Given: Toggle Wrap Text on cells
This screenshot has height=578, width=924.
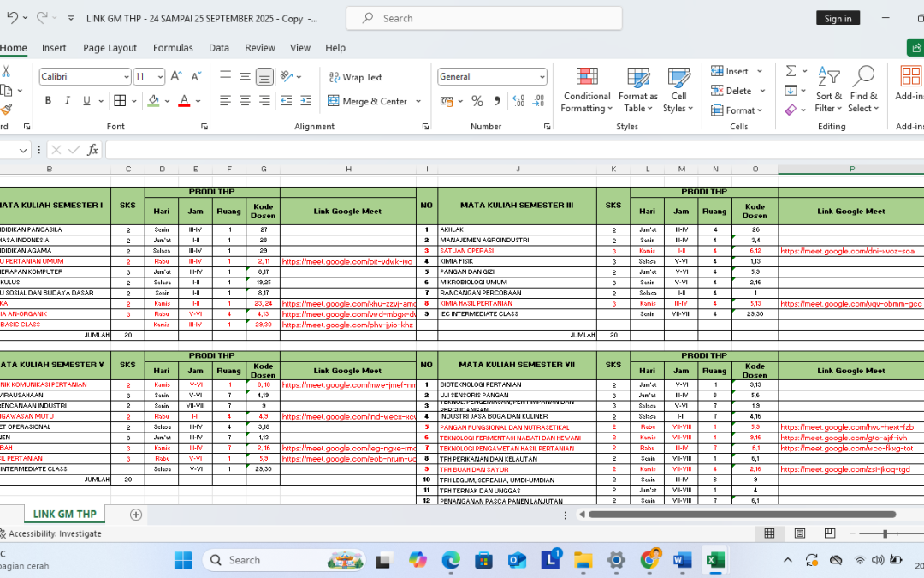Looking at the screenshot, I should (x=356, y=77).
